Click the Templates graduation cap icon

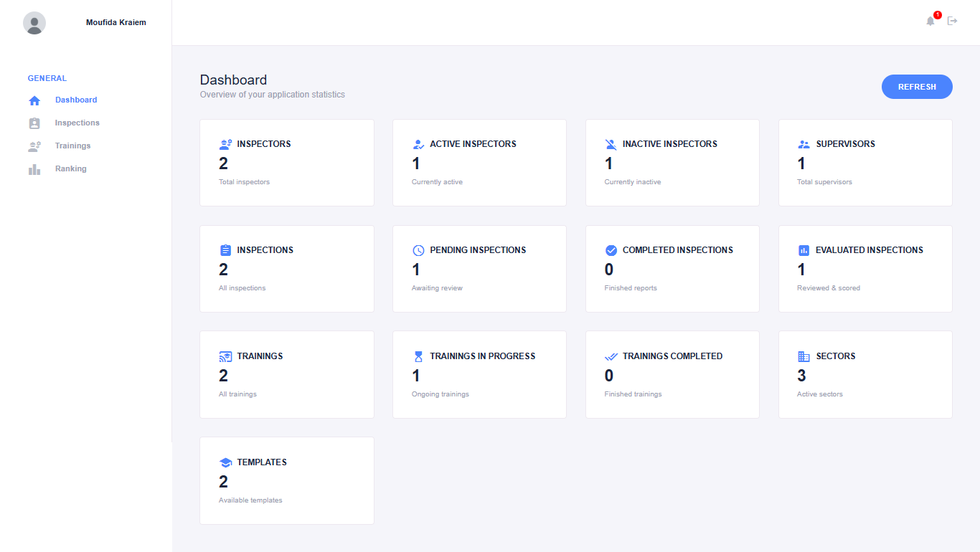pyautogui.click(x=226, y=462)
